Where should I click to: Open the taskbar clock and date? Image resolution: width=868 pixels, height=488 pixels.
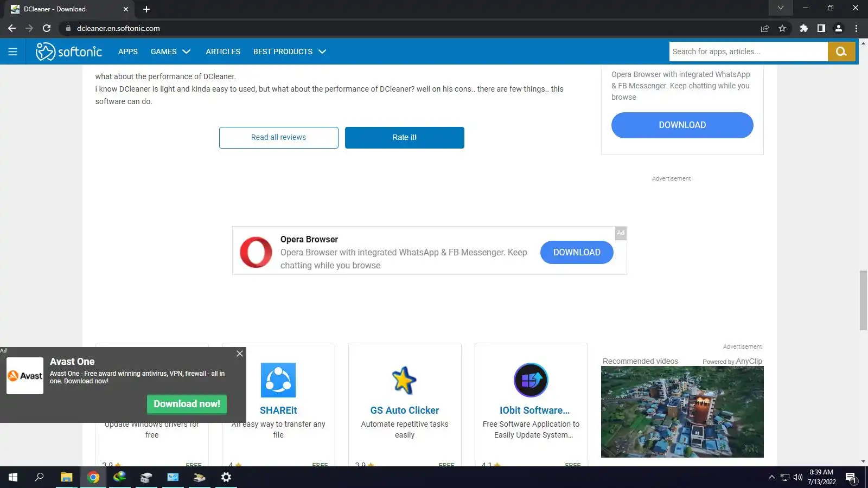coord(821,477)
